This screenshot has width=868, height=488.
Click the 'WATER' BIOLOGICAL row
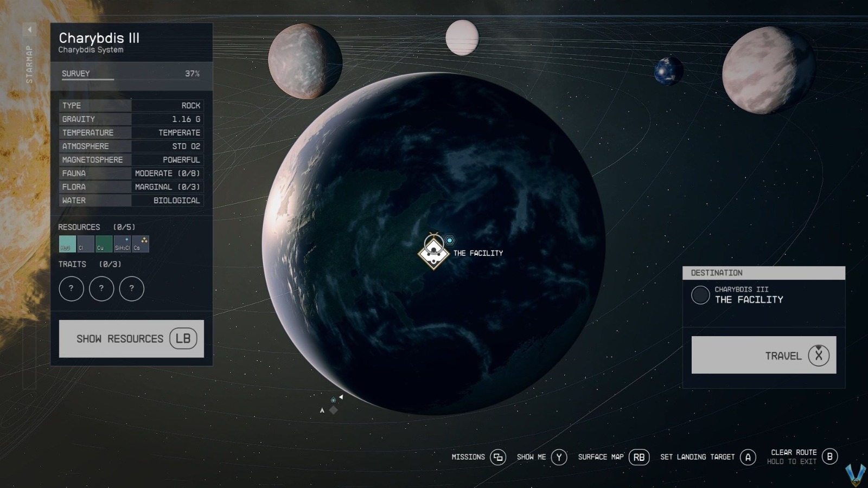[131, 200]
